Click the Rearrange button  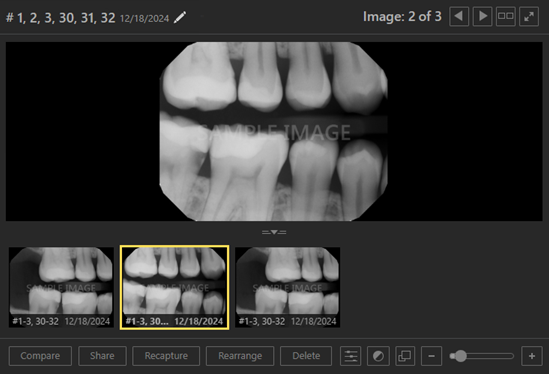pos(240,356)
